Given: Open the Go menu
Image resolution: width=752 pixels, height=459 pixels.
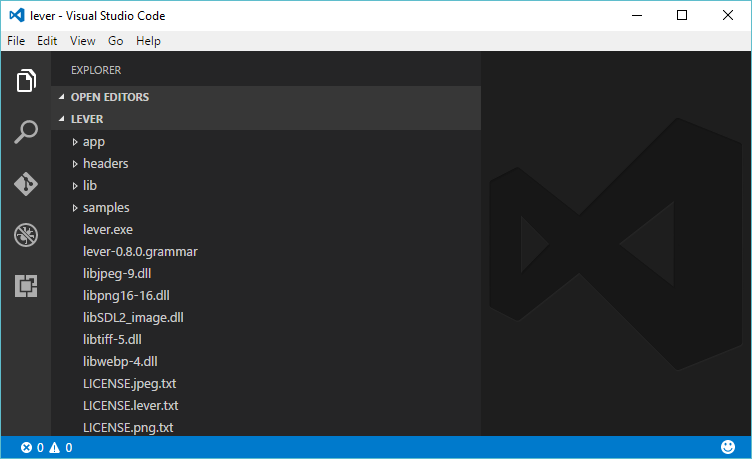Looking at the screenshot, I should pyautogui.click(x=116, y=41).
